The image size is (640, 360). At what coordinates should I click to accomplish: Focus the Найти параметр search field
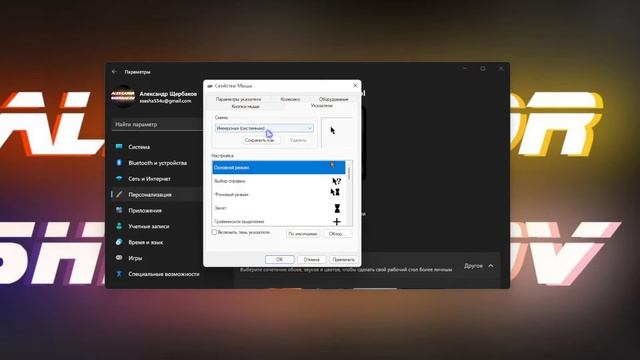point(157,124)
